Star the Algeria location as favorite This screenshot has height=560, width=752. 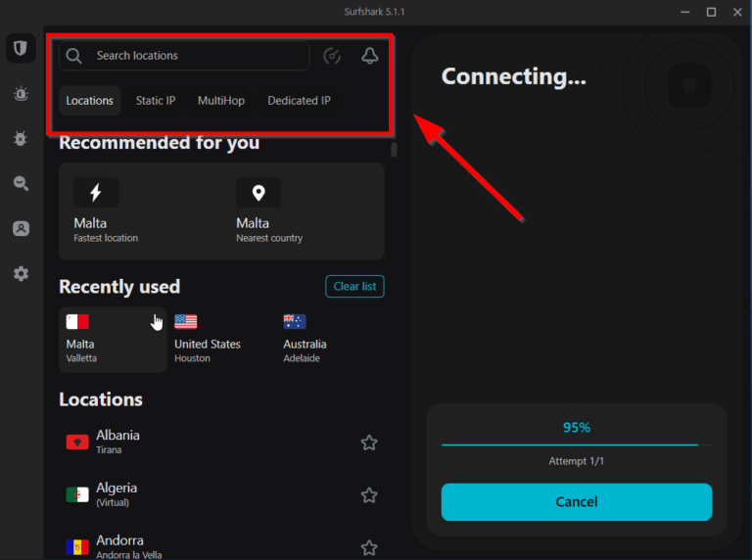369,495
